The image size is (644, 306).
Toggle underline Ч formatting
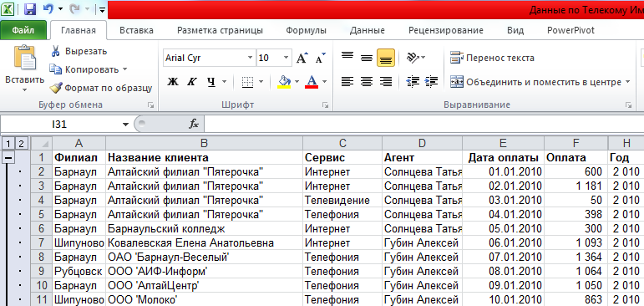point(211,82)
